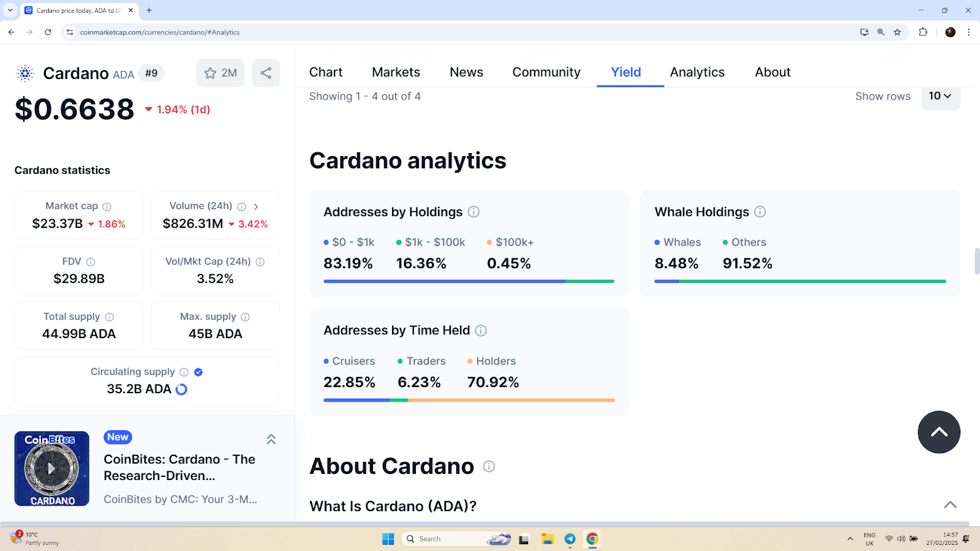Click the verified badge by Circulating supply
Screen dimensions: 980x551
198,372
